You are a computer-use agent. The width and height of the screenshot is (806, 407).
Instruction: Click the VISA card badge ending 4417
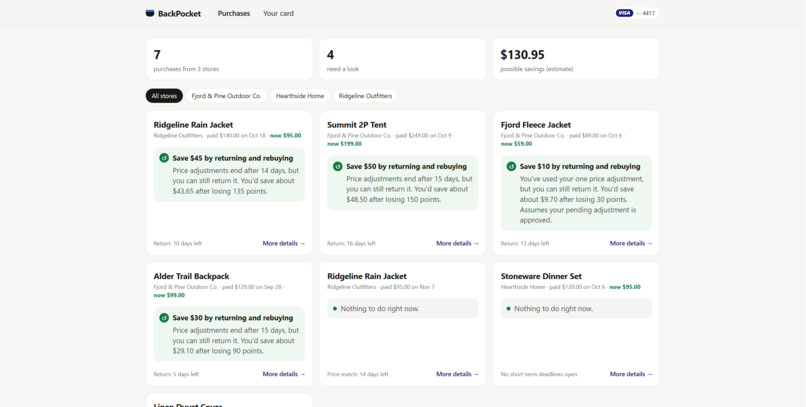pyautogui.click(x=636, y=13)
